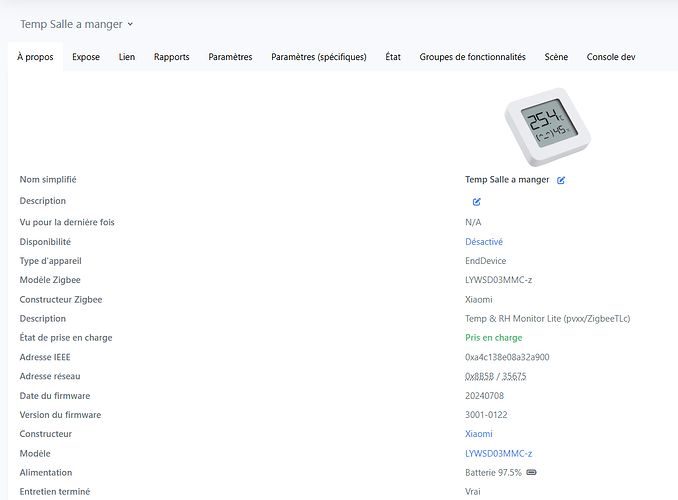Image resolution: width=678 pixels, height=500 pixels.
Task: Open the Paramètres (spécifiques) tab
Action: [x=318, y=57]
